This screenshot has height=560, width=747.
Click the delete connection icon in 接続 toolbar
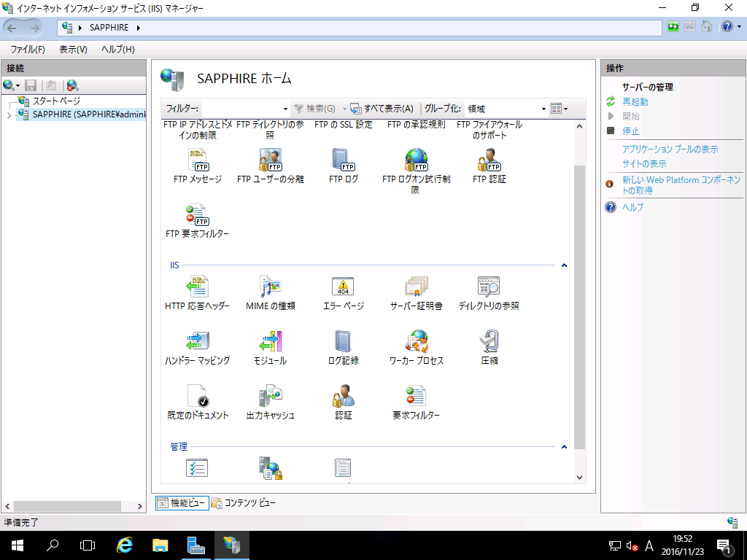click(72, 86)
